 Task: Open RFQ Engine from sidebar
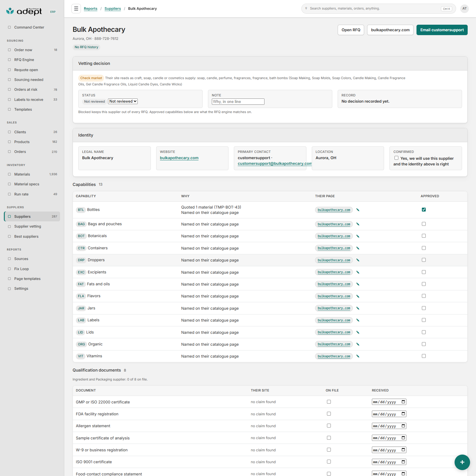tap(32, 60)
